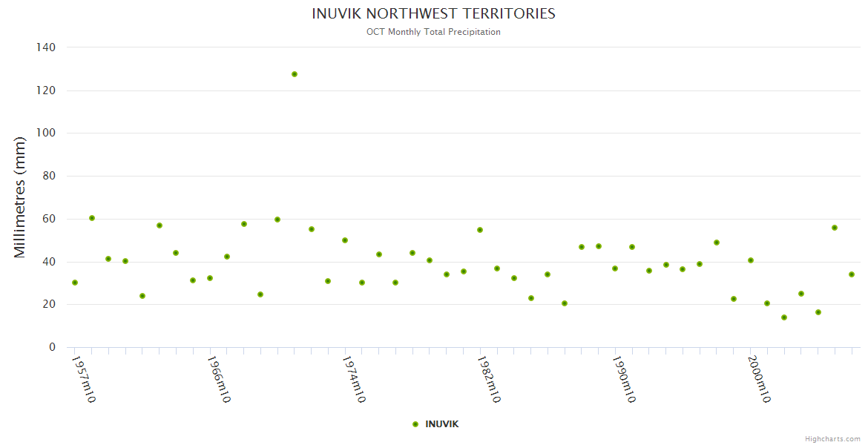Click the 1974m10 x-axis label

pos(353,379)
